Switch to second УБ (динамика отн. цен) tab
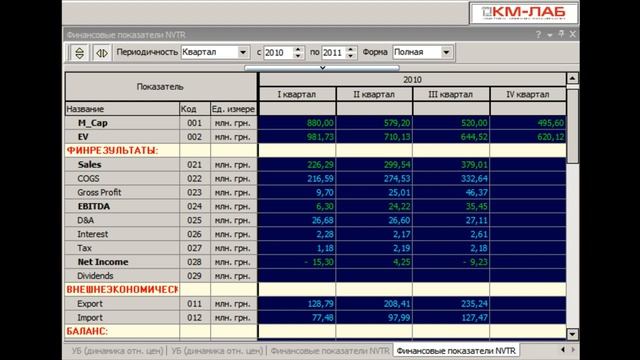The width and height of the screenshot is (640, 360). coord(217,351)
